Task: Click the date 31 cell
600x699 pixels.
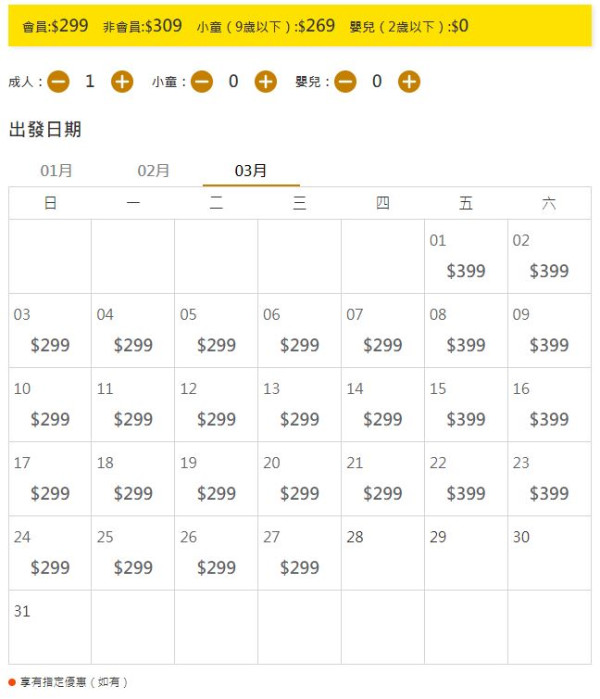Action: click(x=50, y=627)
